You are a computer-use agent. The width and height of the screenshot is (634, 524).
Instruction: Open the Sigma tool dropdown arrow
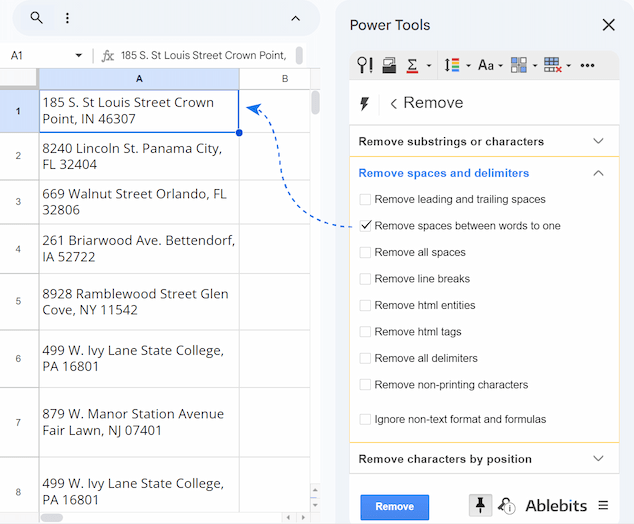coord(429,66)
